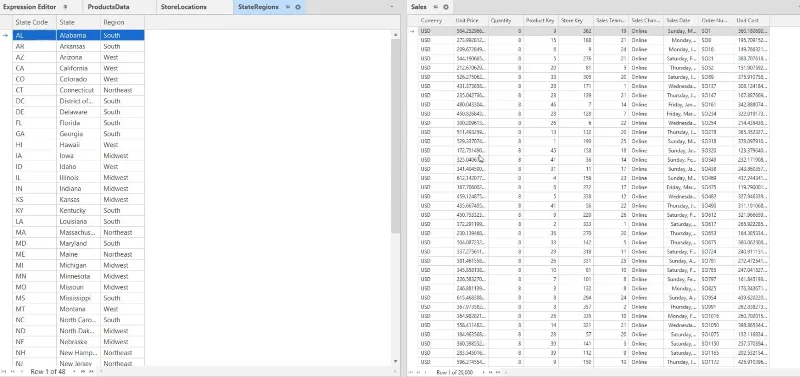This screenshot has height=377, width=800.
Task: Go to next row in StateRegions navigator
Action: pyautogui.click(x=74, y=371)
